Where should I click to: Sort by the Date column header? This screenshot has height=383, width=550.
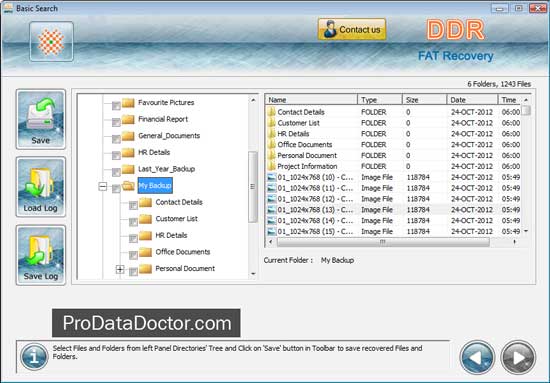pos(472,100)
